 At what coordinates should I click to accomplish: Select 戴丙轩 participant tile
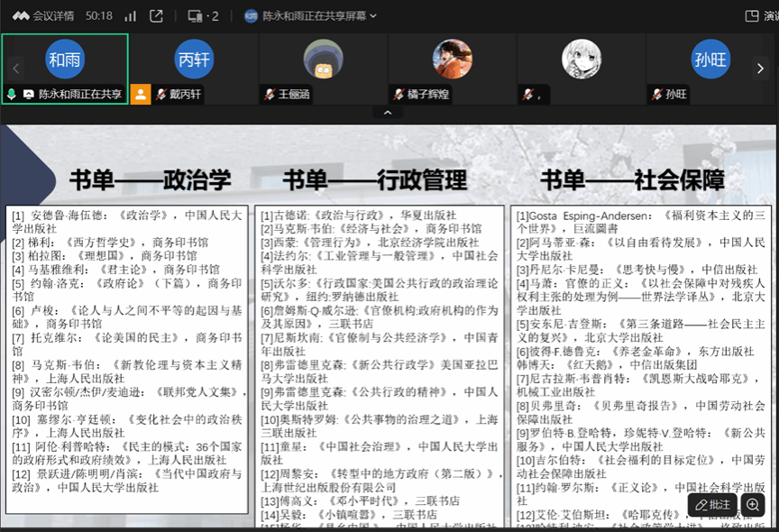[194, 61]
